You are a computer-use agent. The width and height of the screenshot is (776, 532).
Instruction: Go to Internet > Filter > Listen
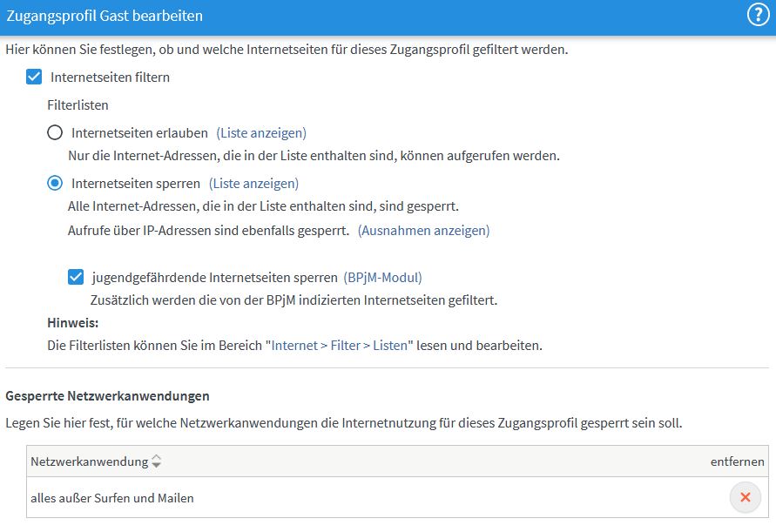(339, 346)
